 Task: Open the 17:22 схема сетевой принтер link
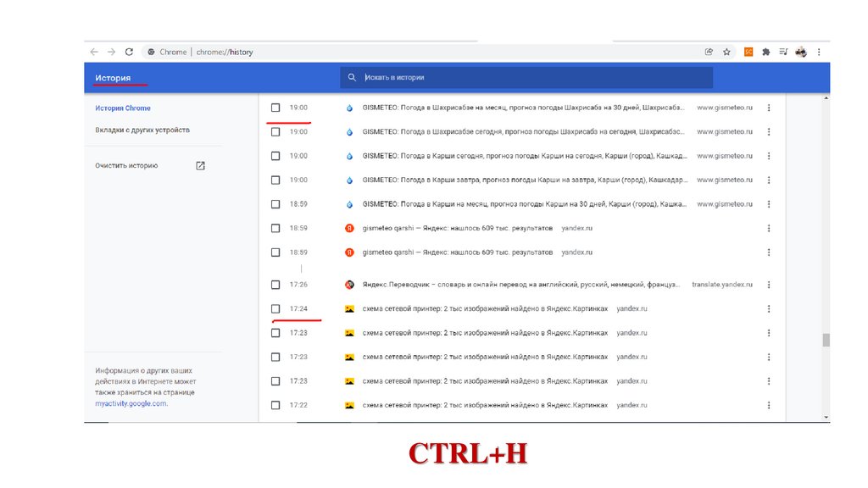[x=485, y=405]
